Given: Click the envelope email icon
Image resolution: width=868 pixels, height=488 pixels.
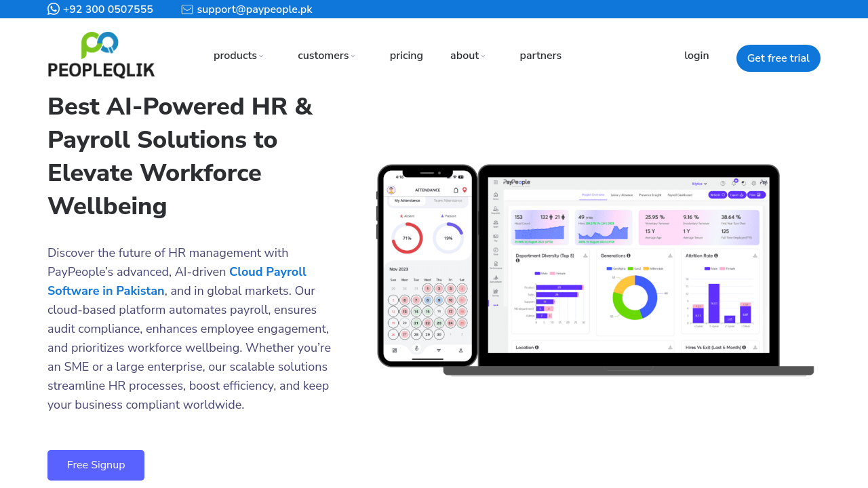Looking at the screenshot, I should pyautogui.click(x=187, y=9).
